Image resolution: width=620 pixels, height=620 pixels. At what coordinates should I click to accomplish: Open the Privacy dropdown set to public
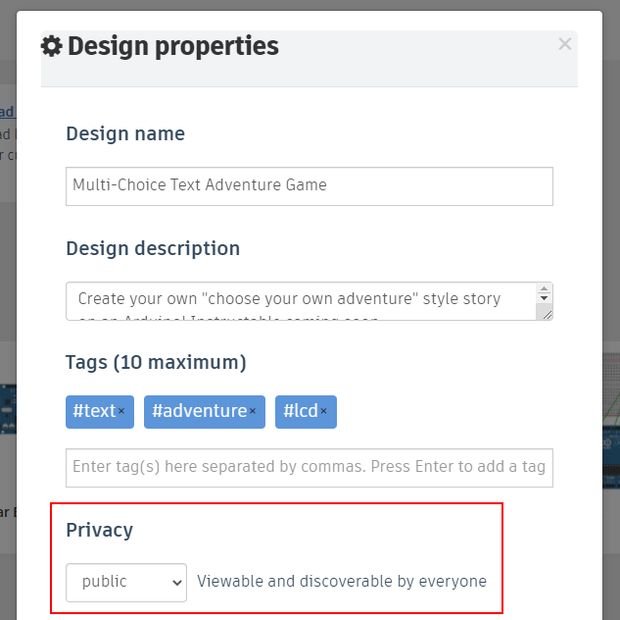click(126, 582)
